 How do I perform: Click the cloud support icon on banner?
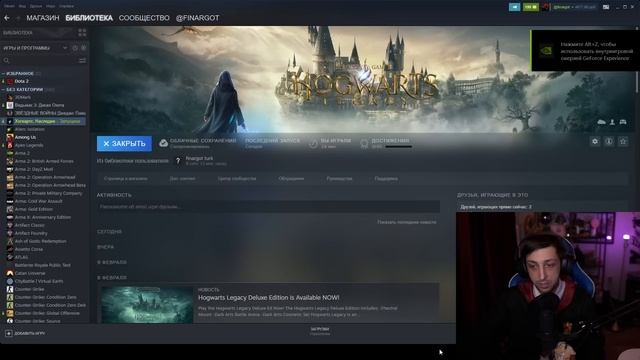pyautogui.click(x=602, y=122)
